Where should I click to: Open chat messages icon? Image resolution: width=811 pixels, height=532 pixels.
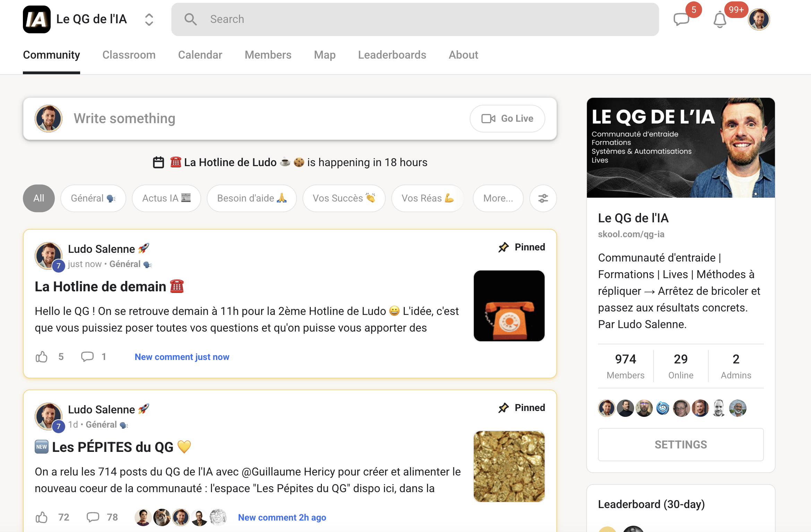click(681, 19)
